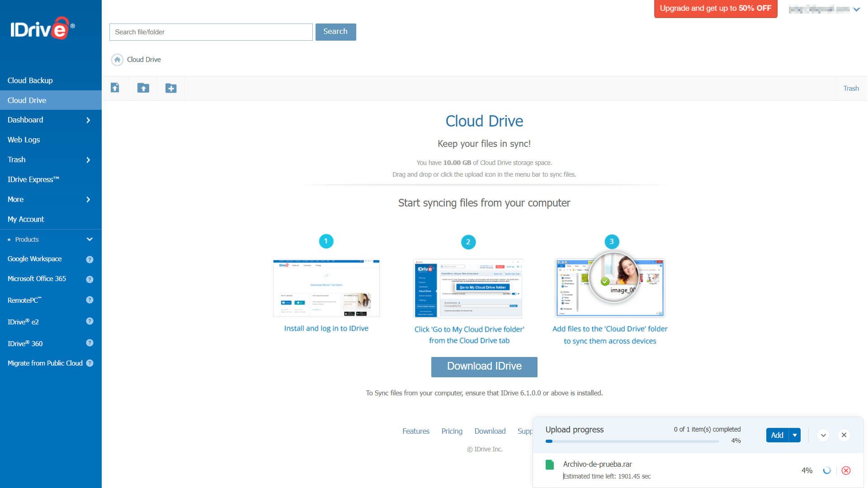Open help icon next to Microsoft Office 365

tap(90, 279)
